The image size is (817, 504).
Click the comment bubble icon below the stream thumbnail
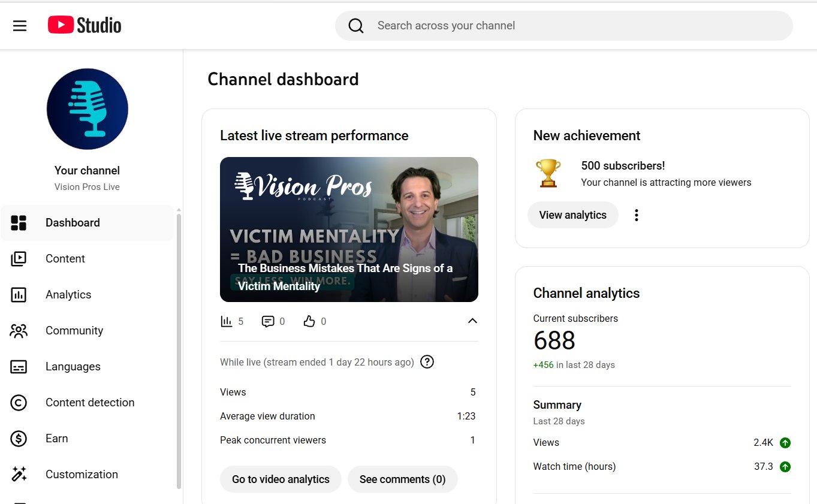267,321
